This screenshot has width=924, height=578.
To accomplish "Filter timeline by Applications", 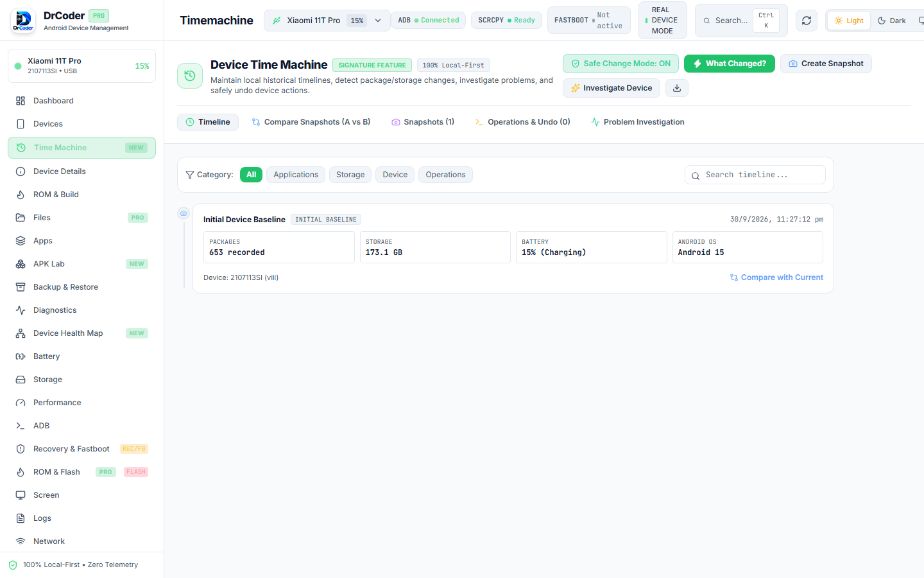I will click(x=296, y=175).
